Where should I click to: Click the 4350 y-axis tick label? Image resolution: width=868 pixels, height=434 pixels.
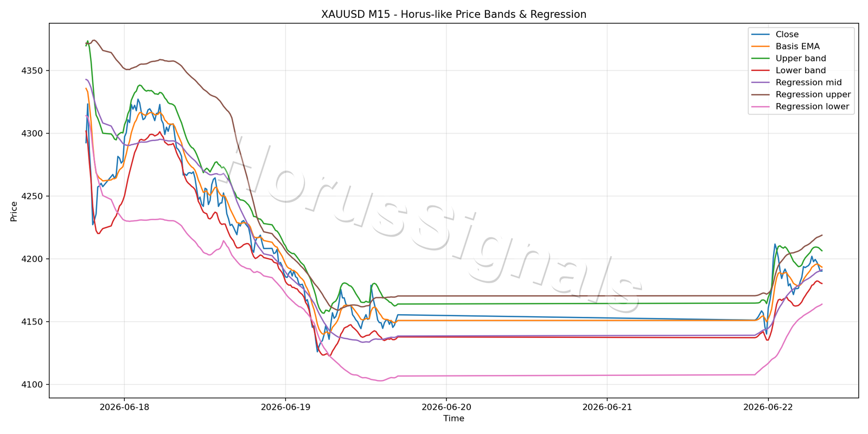pos(34,71)
